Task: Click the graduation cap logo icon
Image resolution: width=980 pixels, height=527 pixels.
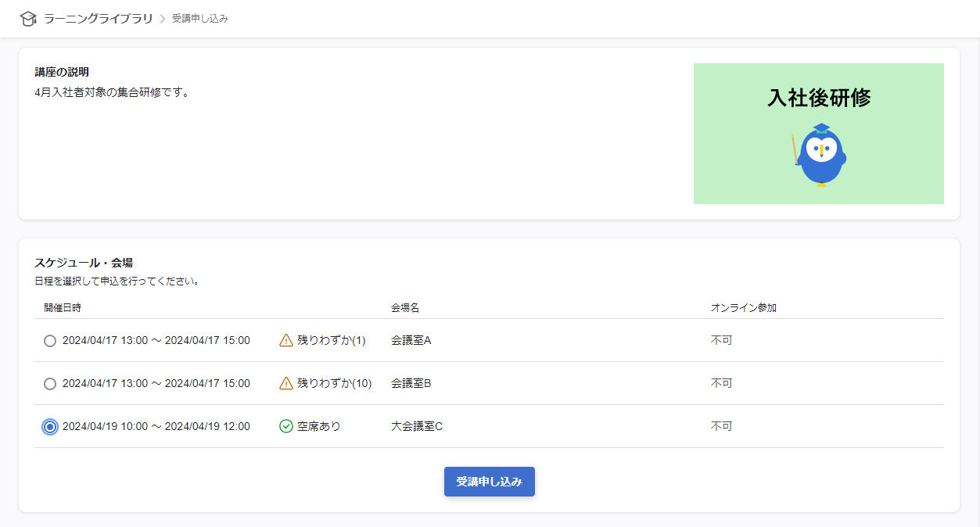Action: pos(28,19)
